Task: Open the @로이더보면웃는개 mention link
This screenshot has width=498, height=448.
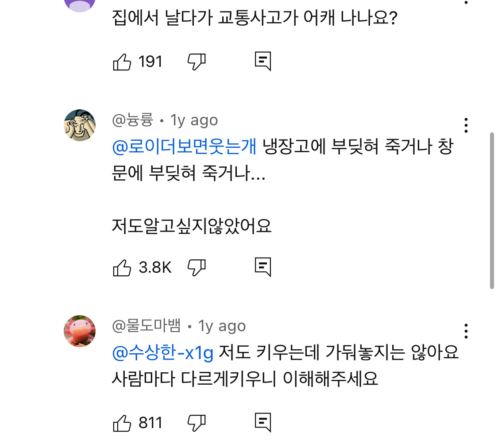Action: click(184, 147)
